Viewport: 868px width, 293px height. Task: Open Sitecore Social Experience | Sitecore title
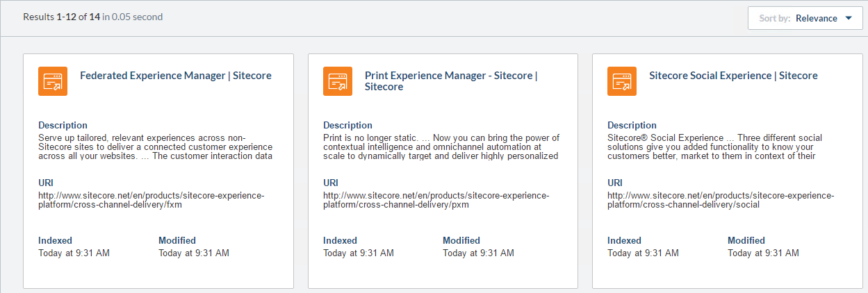733,75
